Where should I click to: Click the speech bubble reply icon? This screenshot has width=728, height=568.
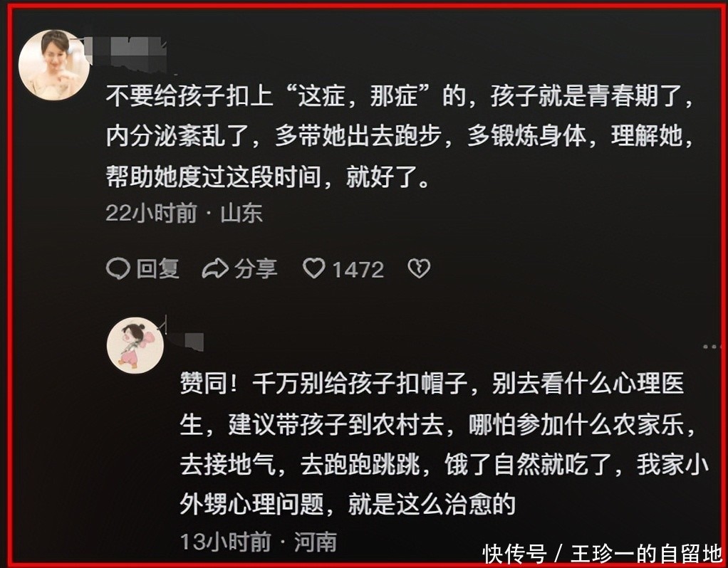(118, 268)
